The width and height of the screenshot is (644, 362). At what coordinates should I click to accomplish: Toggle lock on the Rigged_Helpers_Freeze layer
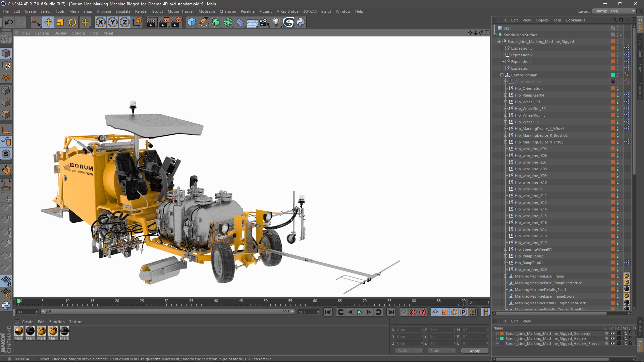coord(630,344)
